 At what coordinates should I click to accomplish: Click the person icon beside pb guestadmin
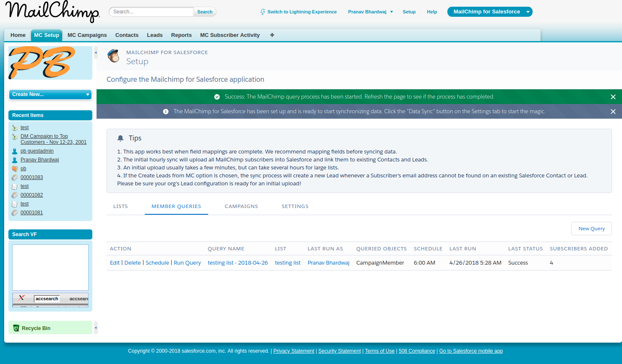[15, 151]
